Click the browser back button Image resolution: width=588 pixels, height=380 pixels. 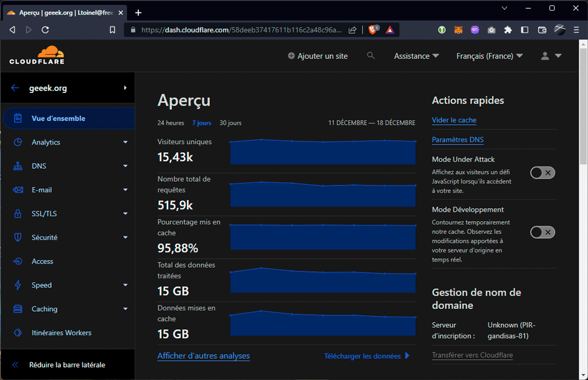(x=12, y=29)
